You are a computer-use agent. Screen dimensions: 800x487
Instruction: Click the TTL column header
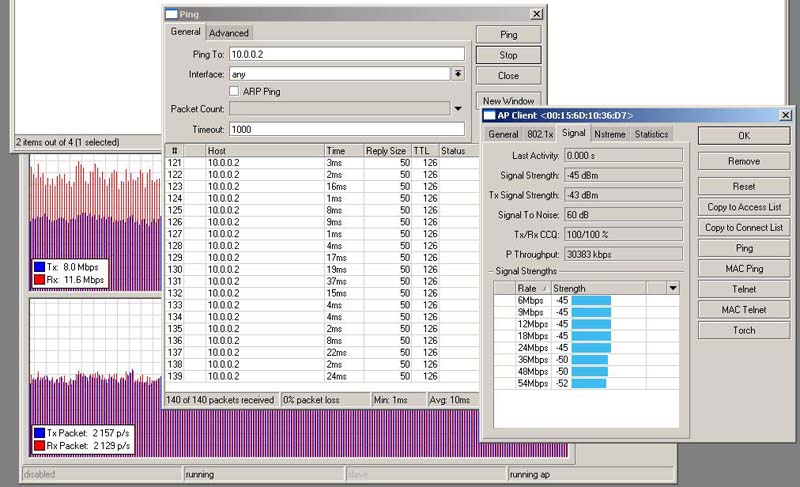pyautogui.click(x=424, y=151)
